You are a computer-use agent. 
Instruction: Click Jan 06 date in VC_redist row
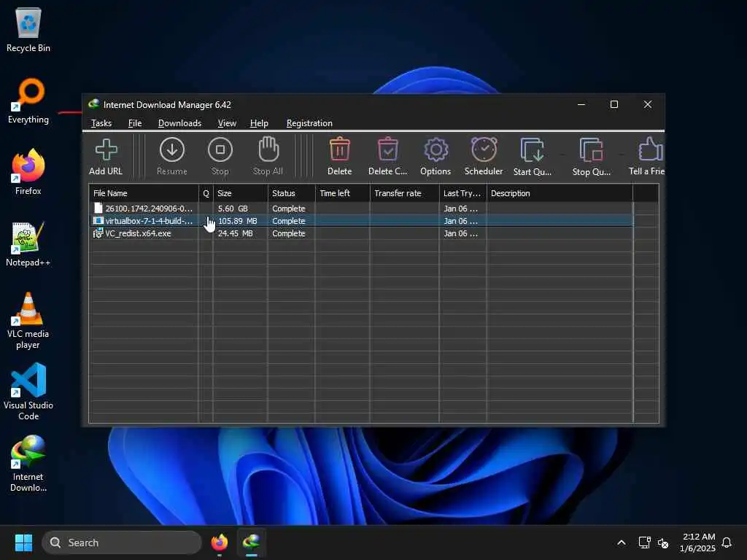(x=461, y=233)
